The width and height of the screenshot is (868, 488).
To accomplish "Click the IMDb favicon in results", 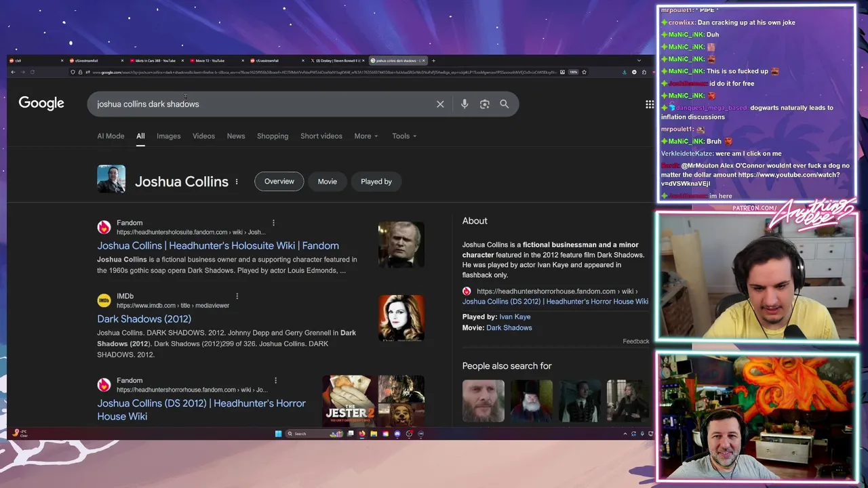I will tap(104, 300).
